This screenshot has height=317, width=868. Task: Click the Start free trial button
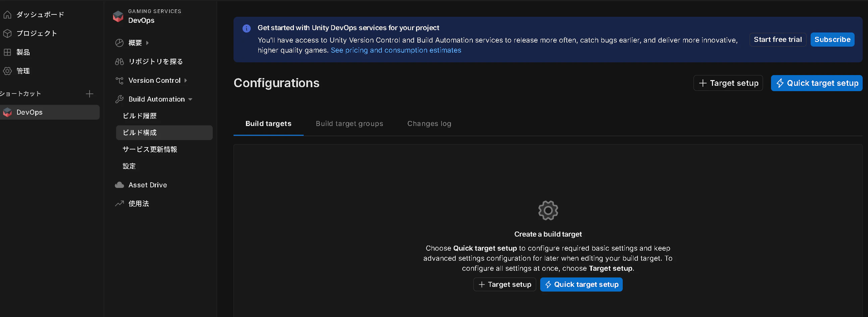pyautogui.click(x=778, y=40)
